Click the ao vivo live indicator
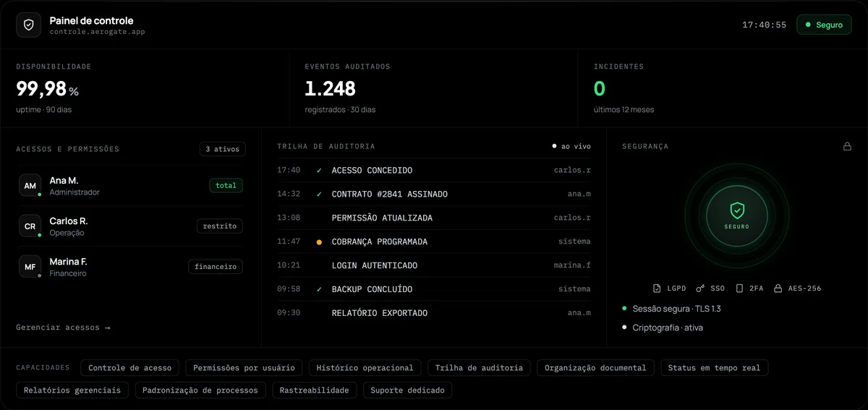 click(x=571, y=146)
